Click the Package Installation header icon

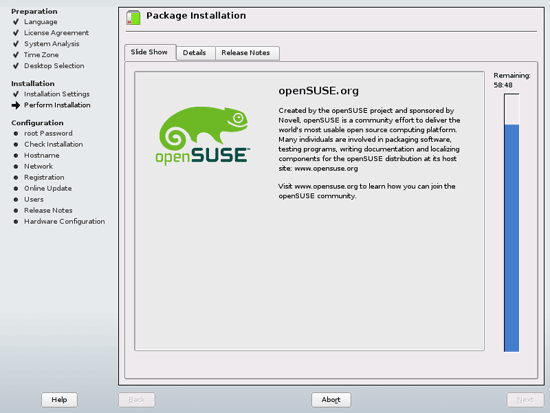pos(133,18)
